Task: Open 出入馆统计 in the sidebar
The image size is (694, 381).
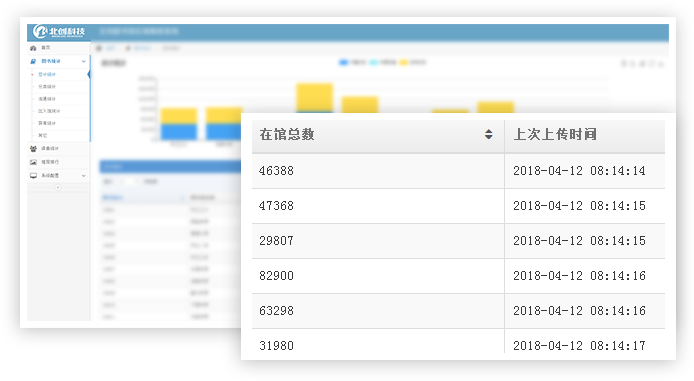Action: click(x=49, y=111)
